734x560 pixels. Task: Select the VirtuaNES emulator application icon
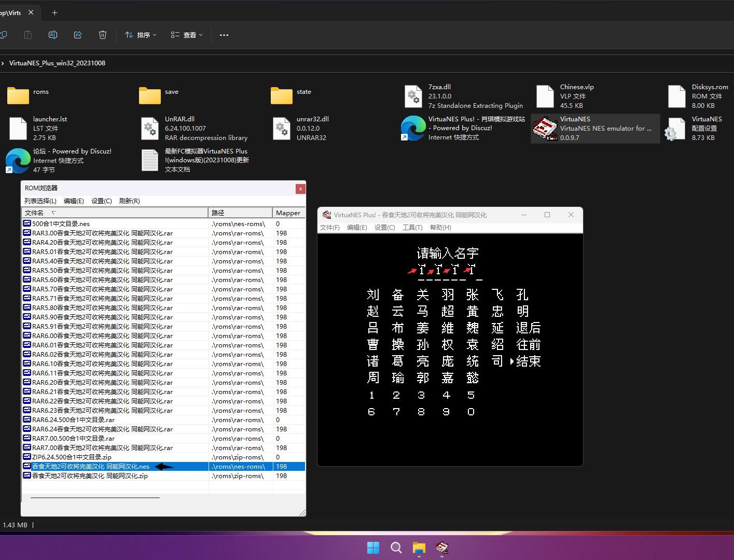point(545,129)
